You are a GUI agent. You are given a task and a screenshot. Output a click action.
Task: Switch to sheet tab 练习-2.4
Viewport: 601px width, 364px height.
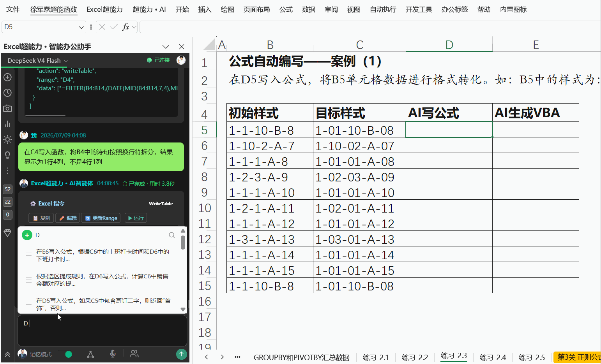(493, 357)
